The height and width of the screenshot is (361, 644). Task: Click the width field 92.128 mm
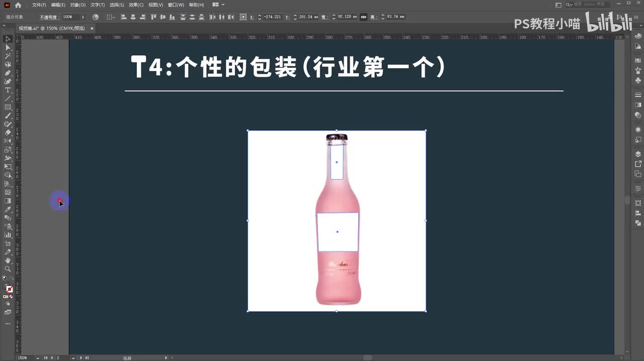click(347, 17)
